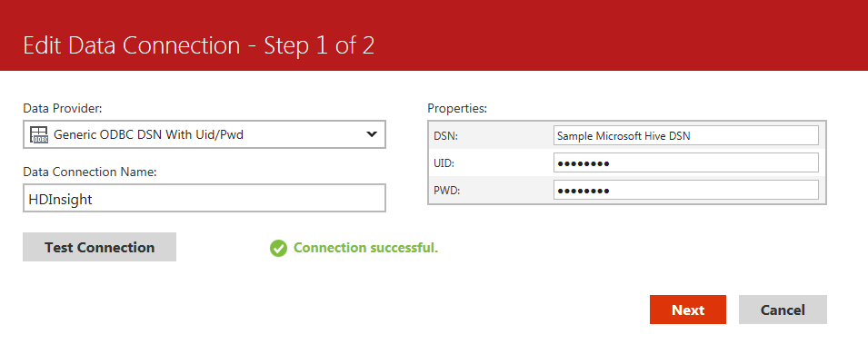Click the ODBC database icon in provider box
Image resolution: width=868 pixels, height=364 pixels.
39,135
